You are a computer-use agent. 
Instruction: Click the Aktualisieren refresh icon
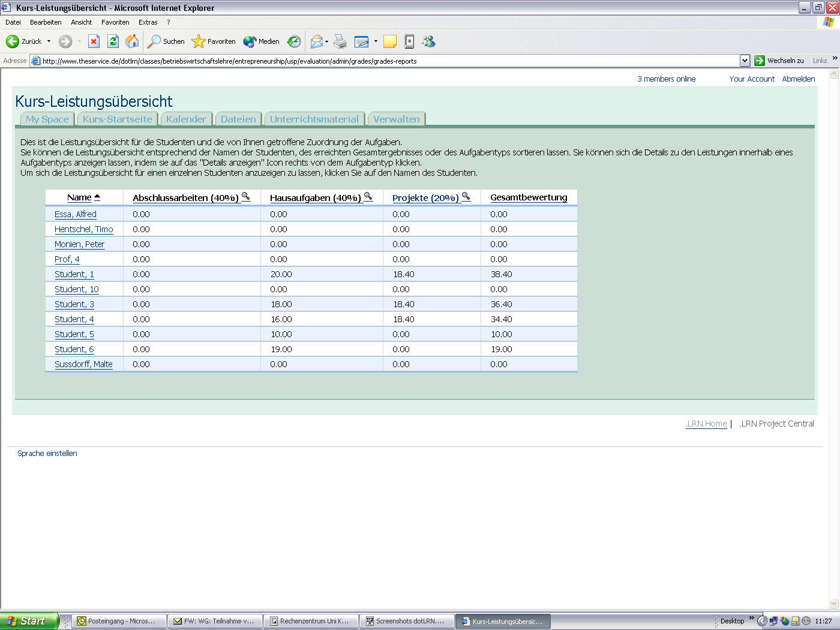(x=113, y=41)
